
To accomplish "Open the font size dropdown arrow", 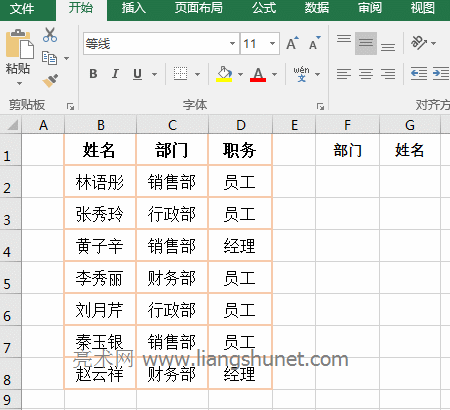I will click(x=272, y=43).
